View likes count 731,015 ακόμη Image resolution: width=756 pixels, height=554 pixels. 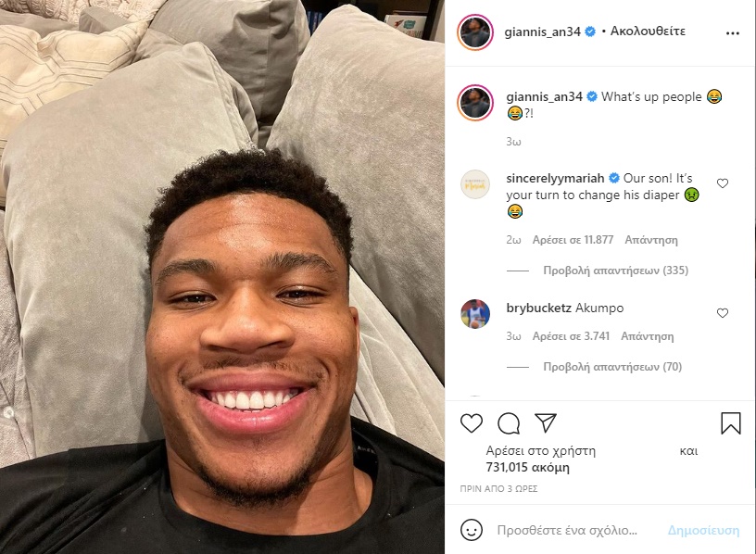[x=527, y=467]
